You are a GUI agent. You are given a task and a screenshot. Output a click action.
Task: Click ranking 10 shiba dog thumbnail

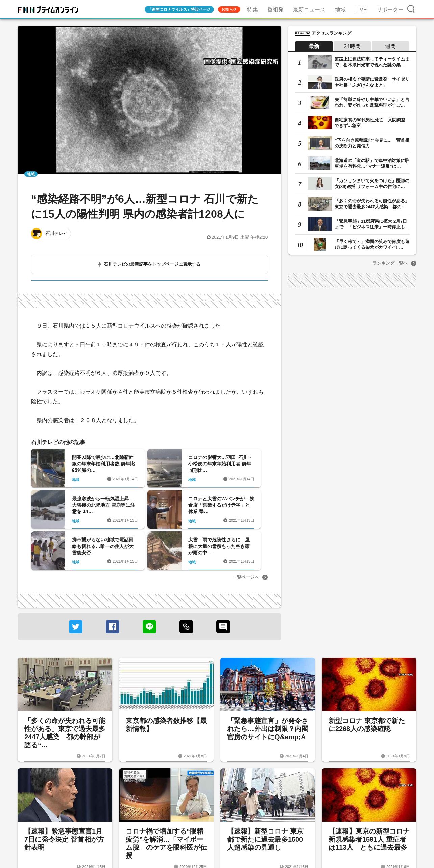point(320,244)
